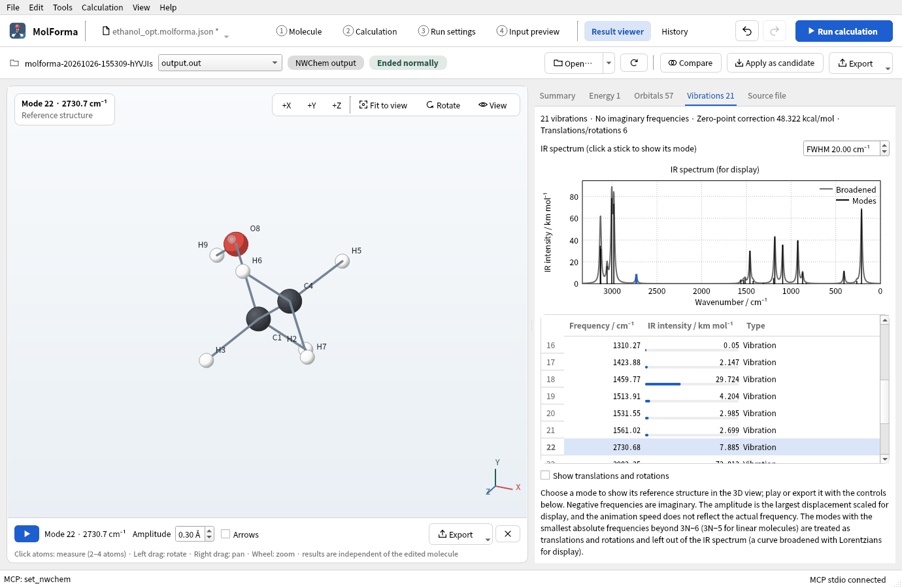Open the History view
Viewport: 902px width, 588px height.
(675, 31)
